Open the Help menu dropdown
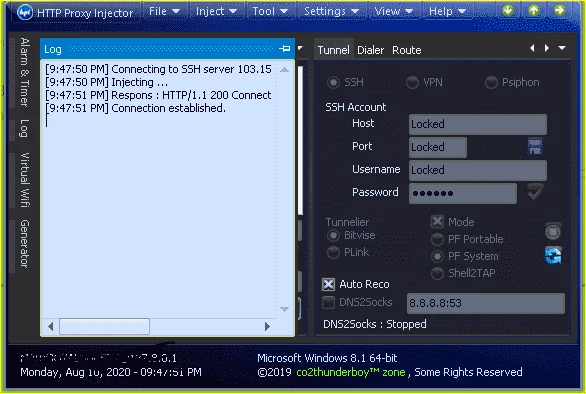The height and width of the screenshot is (394, 586). click(x=447, y=11)
